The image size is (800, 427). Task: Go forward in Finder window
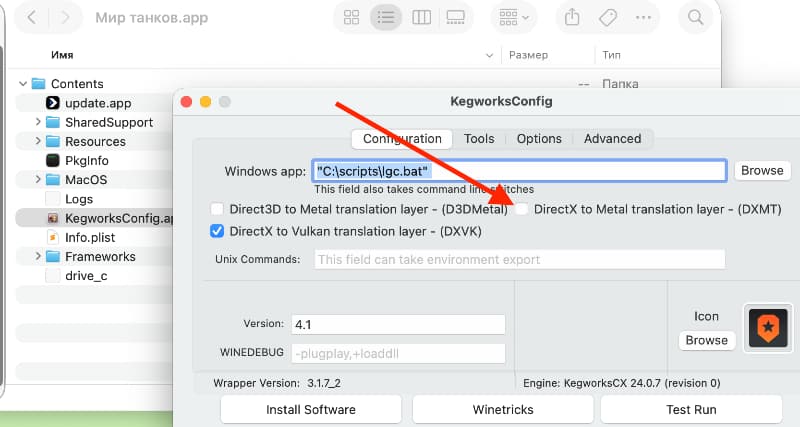click(x=65, y=18)
